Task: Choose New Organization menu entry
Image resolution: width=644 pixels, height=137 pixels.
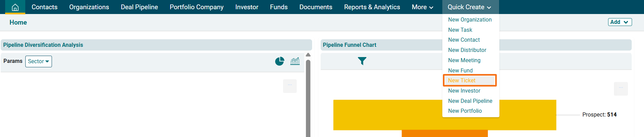Action: click(470, 20)
